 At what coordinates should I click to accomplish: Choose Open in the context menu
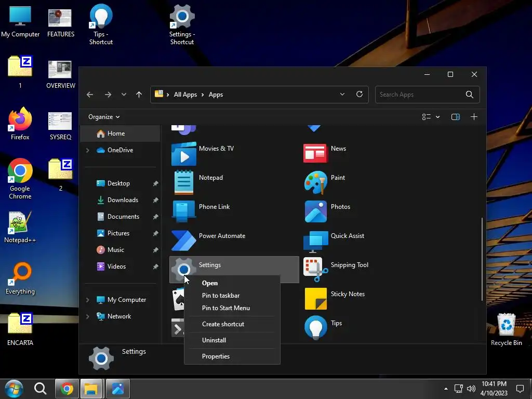[232, 283]
